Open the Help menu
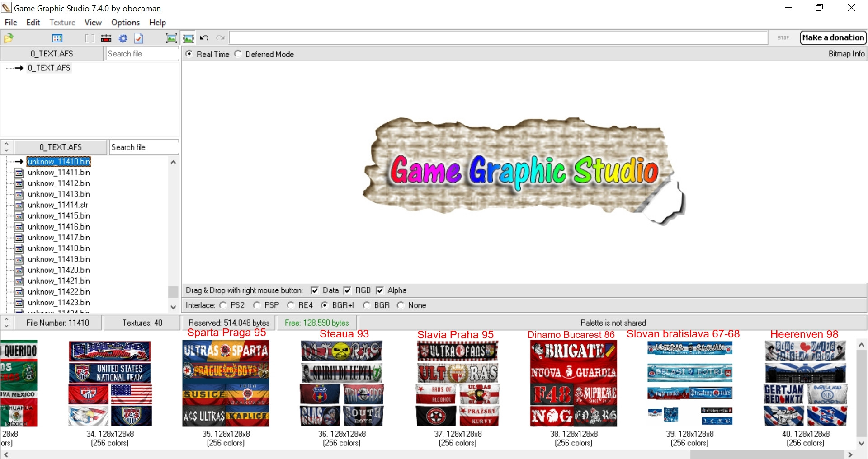Image resolution: width=868 pixels, height=459 pixels. coord(158,22)
